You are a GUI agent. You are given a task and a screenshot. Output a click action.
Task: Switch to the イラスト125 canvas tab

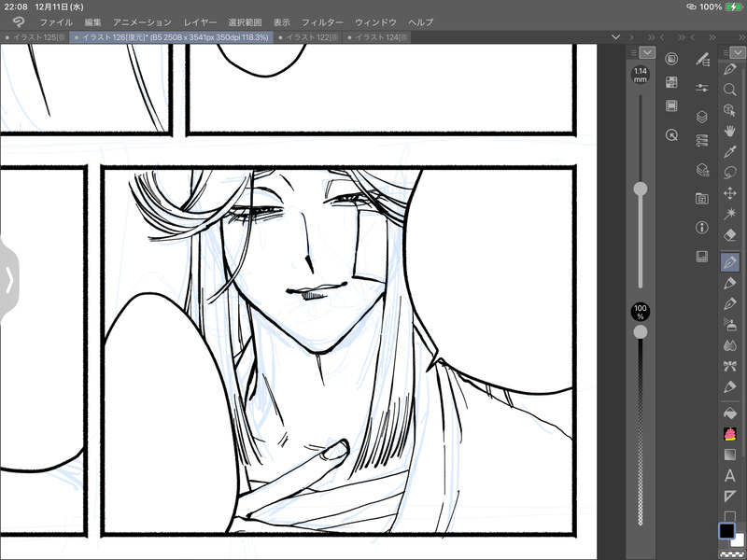pyautogui.click(x=35, y=37)
